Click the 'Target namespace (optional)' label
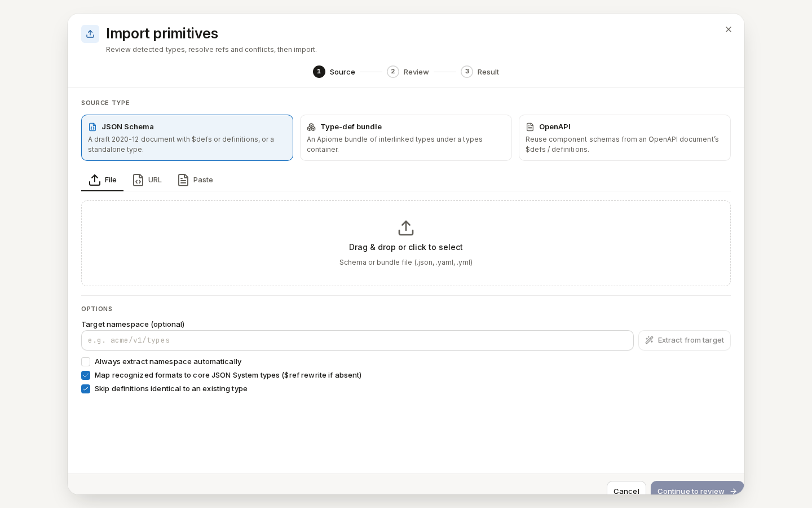Image resolution: width=812 pixels, height=508 pixels. point(133,324)
